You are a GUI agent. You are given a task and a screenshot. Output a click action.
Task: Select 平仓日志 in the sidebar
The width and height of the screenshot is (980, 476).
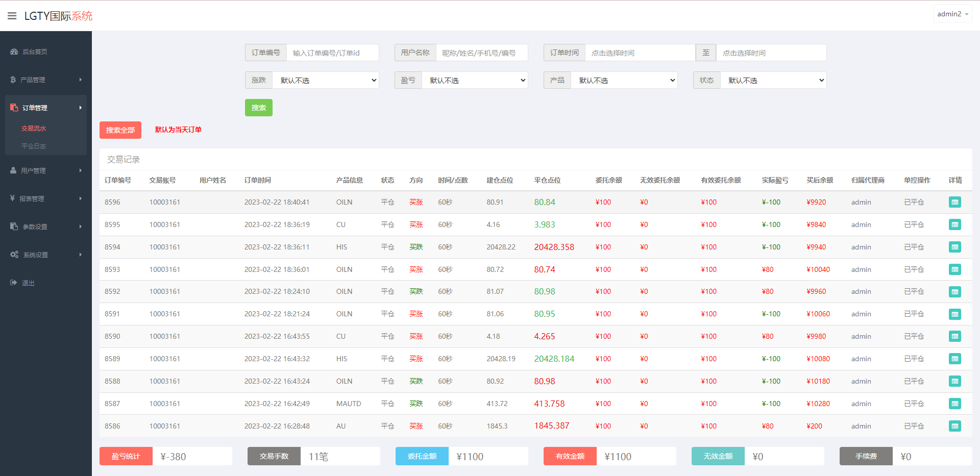pos(34,146)
